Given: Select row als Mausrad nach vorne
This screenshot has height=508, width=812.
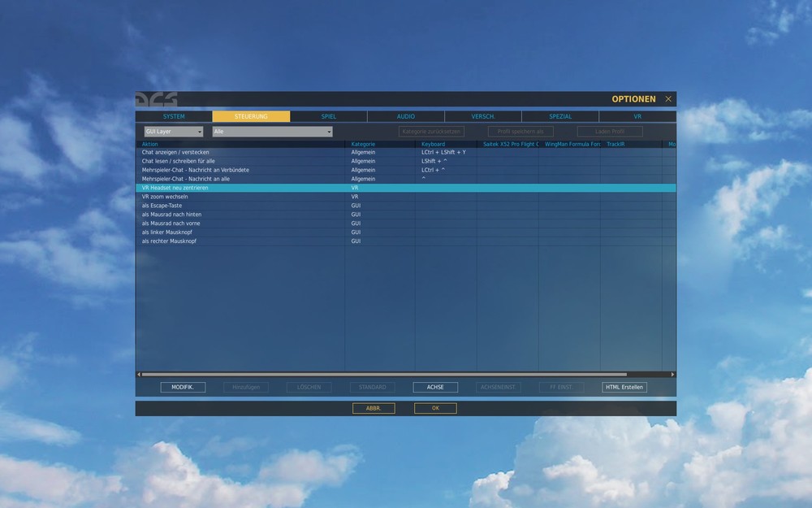Looking at the screenshot, I should [x=406, y=224].
